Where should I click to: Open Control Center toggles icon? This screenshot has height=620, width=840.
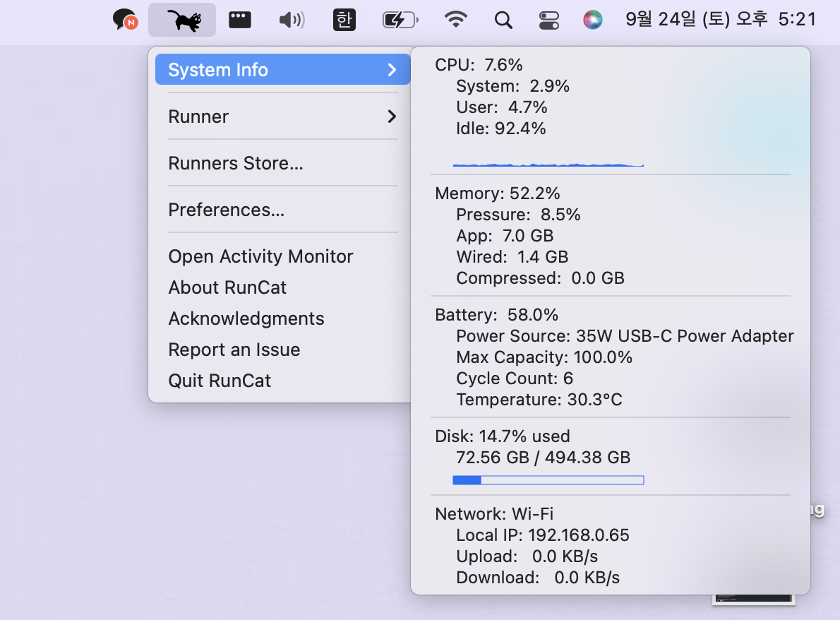pos(549,20)
